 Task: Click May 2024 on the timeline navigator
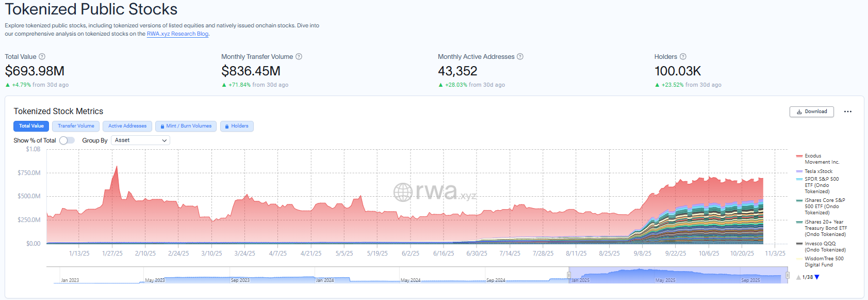pyautogui.click(x=411, y=280)
